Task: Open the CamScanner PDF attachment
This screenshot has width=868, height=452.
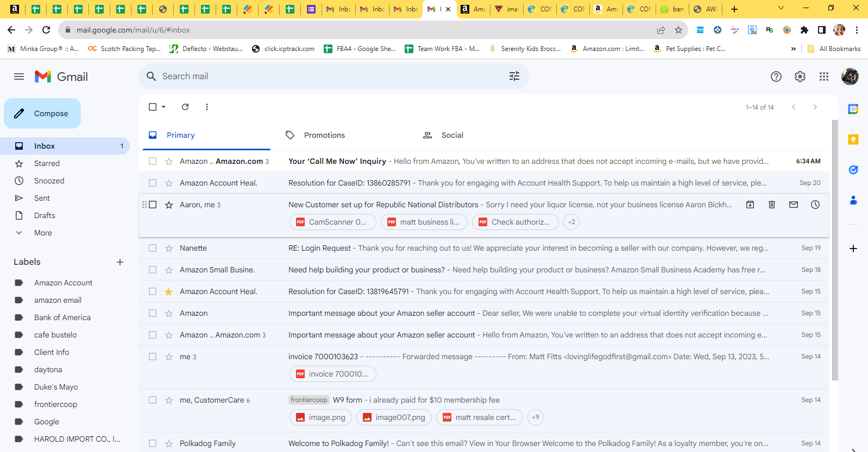Action: coord(332,222)
